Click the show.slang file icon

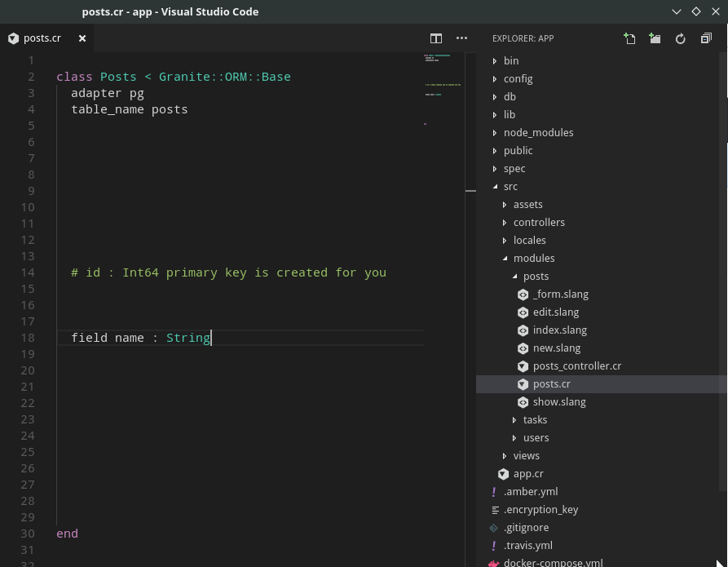523,402
